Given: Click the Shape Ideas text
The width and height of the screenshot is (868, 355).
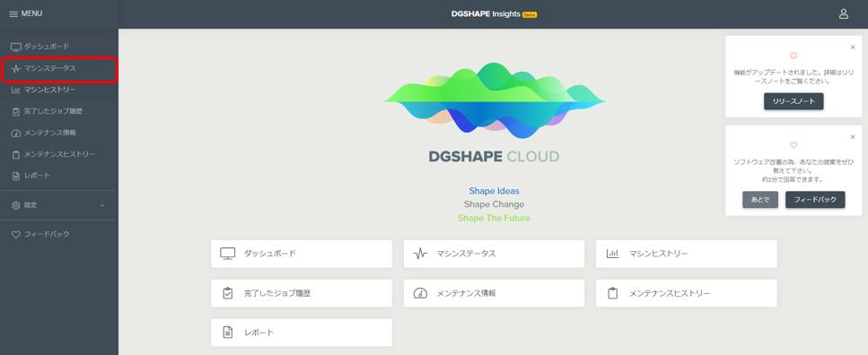Looking at the screenshot, I should coord(495,191).
